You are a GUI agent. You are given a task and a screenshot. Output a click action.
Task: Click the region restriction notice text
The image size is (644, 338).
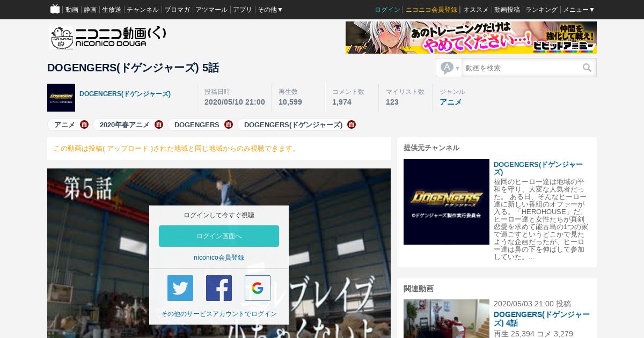176,149
